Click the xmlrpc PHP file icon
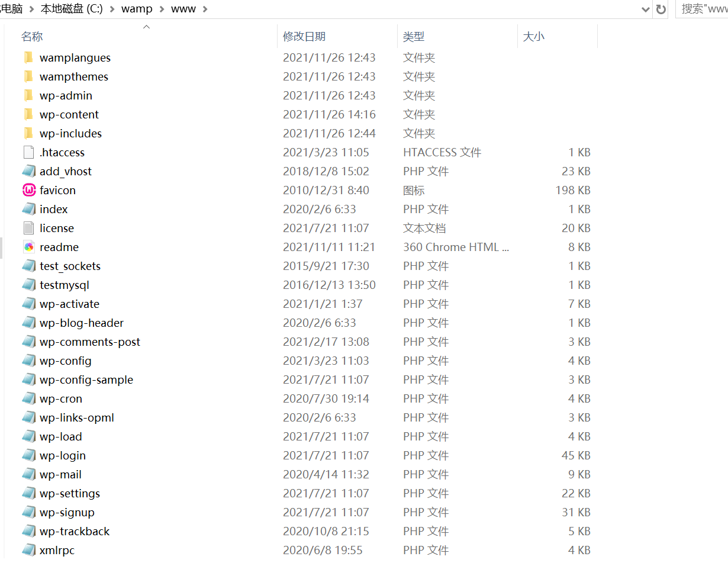The image size is (728, 566). [29, 550]
